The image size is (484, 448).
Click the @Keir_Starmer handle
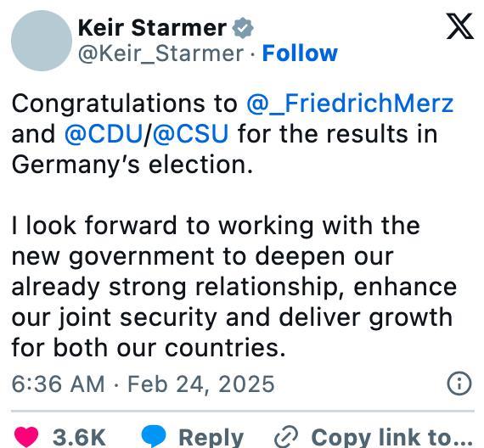(160, 53)
